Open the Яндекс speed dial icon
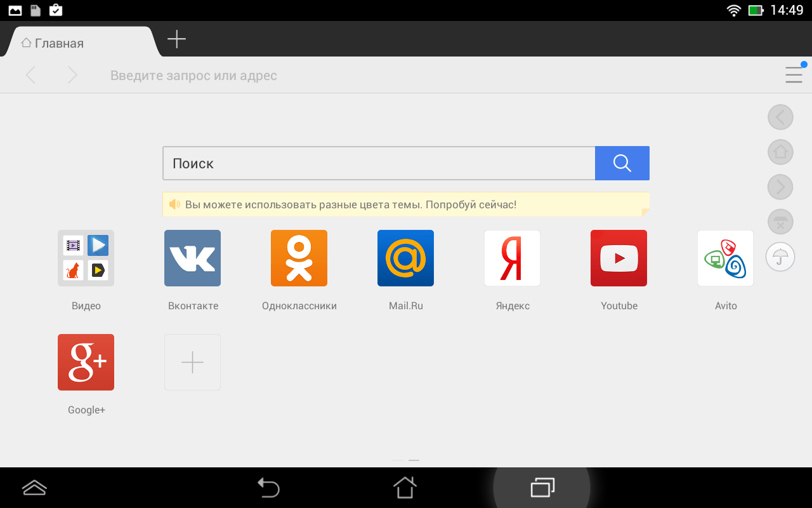Image resolution: width=812 pixels, height=508 pixels. tap(512, 258)
